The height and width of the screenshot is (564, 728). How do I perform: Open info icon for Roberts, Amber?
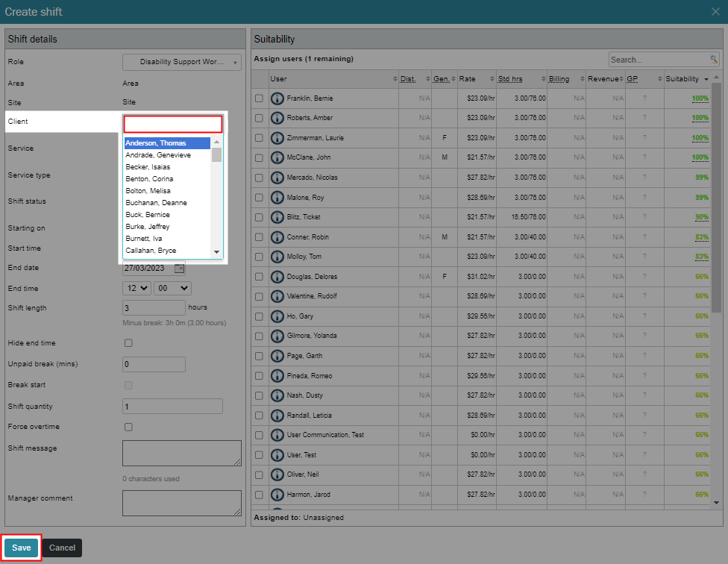coord(277,118)
